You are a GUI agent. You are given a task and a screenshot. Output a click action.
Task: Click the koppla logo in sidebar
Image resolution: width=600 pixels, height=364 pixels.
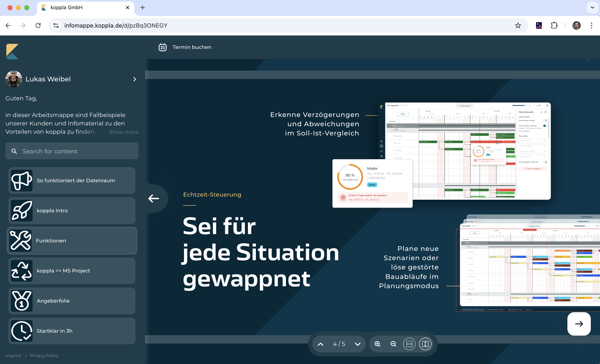pos(12,51)
